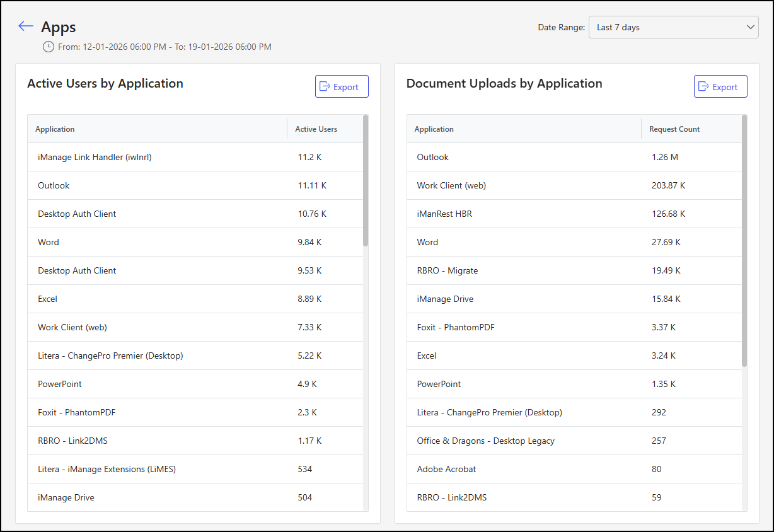
Task: Click the Export button for Active Users
Action: click(x=342, y=86)
